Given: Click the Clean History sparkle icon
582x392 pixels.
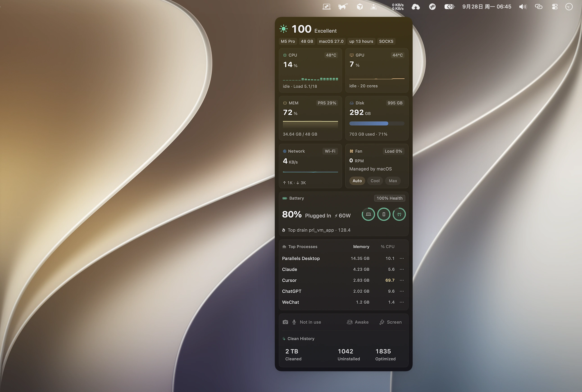Looking at the screenshot, I should [x=284, y=339].
